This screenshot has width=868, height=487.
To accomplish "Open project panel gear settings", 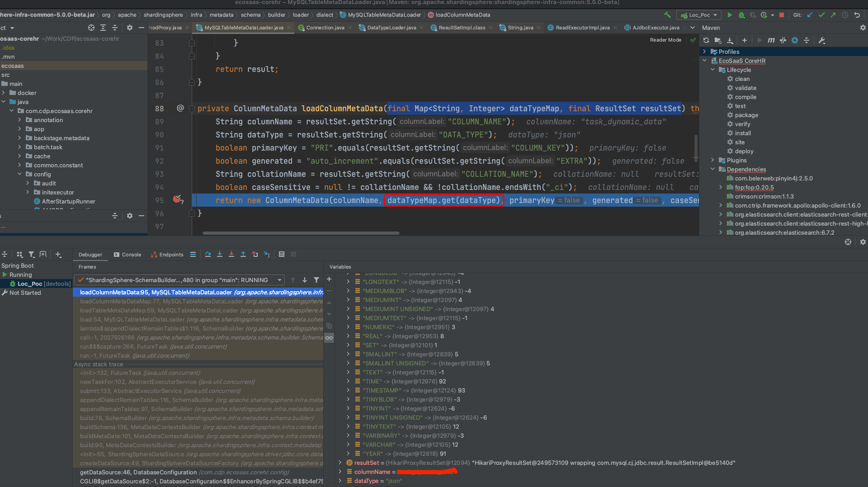I will pyautogui.click(x=130, y=28).
